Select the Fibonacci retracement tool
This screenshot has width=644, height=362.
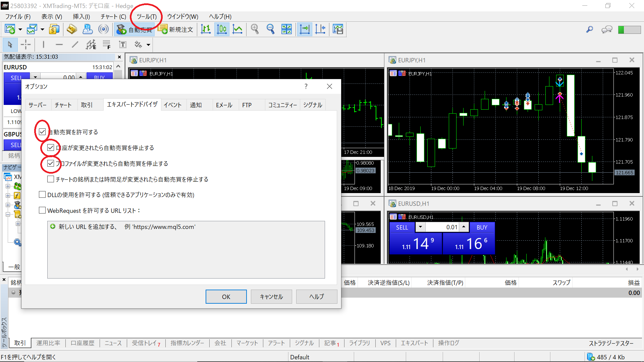tap(107, 45)
